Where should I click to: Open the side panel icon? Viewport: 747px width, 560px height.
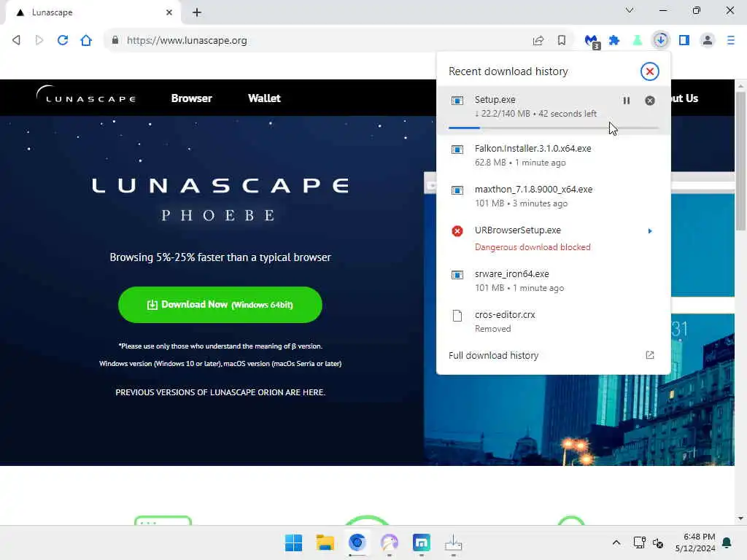684,41
